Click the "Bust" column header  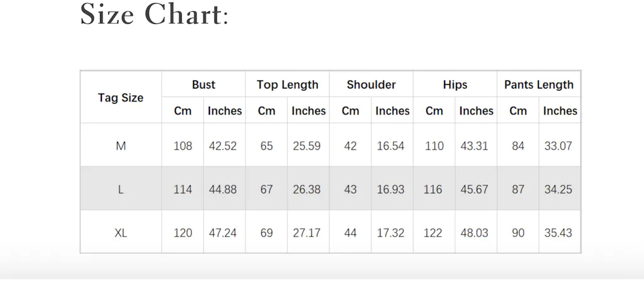[x=203, y=85]
